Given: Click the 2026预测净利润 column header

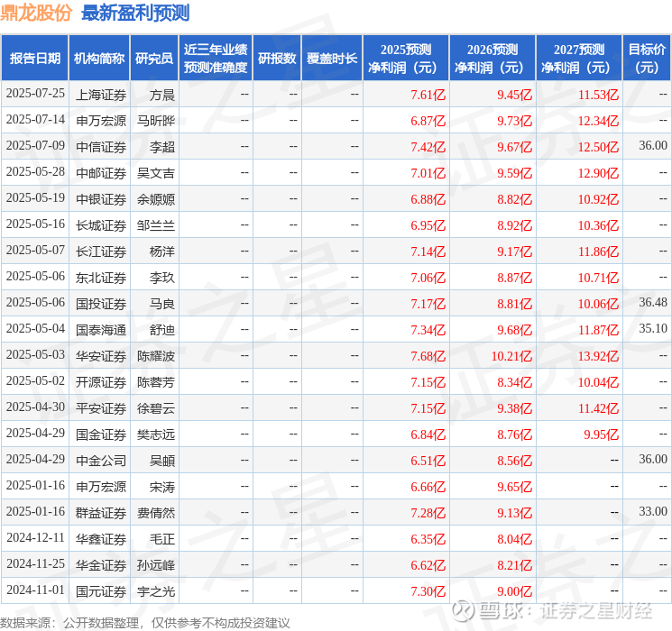Looking at the screenshot, I should (x=492, y=59).
